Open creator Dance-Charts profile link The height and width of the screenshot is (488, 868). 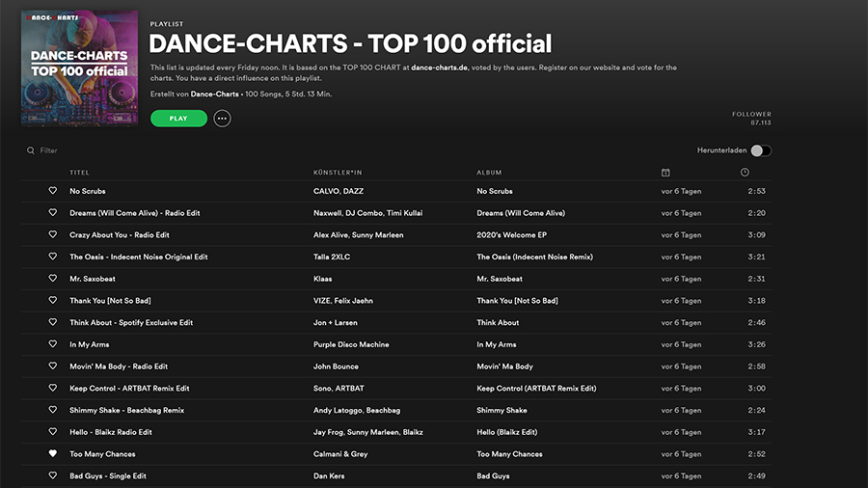coord(214,95)
